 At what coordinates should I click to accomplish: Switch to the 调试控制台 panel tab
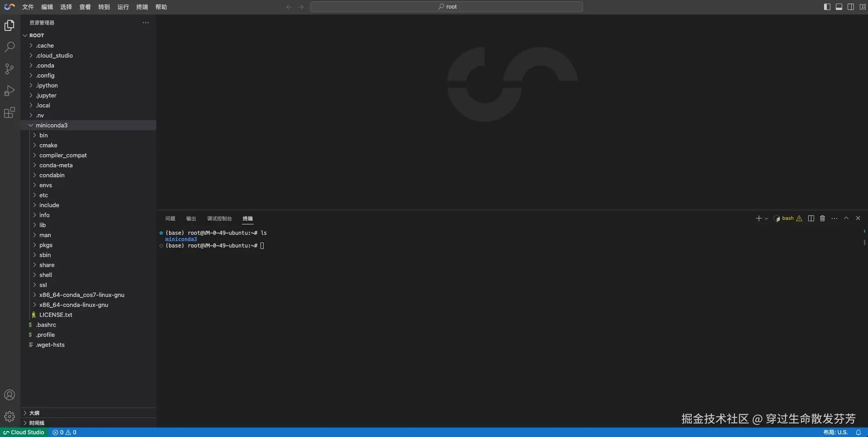(x=219, y=218)
